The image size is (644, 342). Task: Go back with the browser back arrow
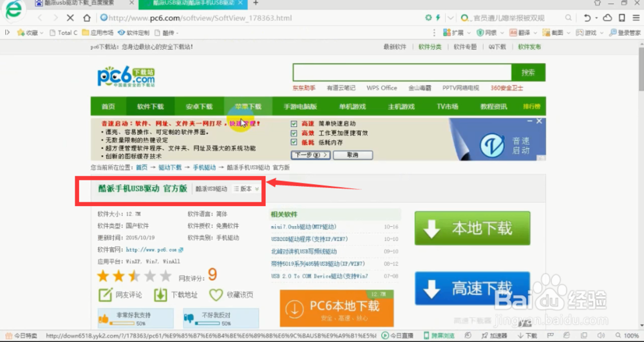point(40,18)
